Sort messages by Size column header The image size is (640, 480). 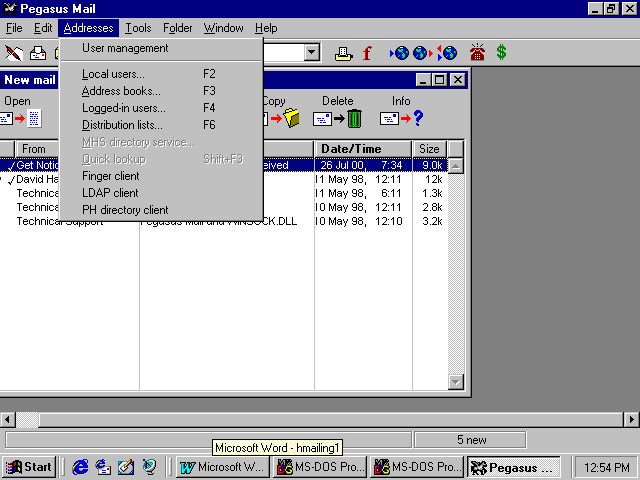(429, 149)
